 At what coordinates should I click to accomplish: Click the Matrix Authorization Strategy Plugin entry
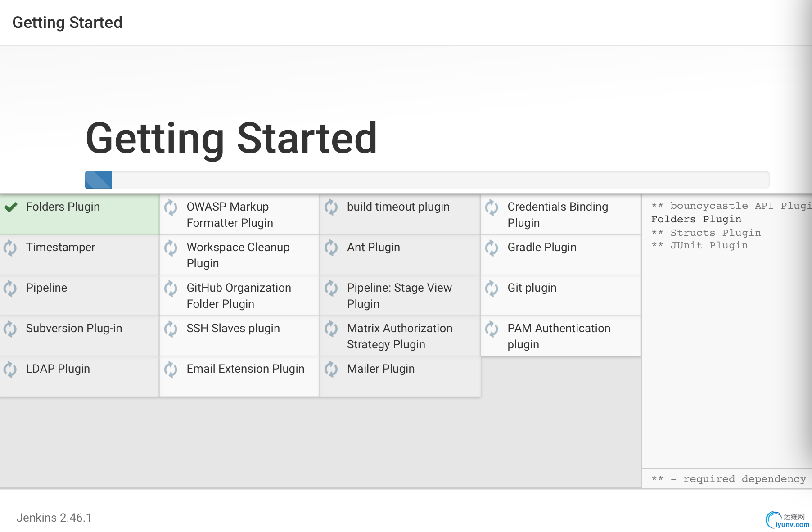click(400, 336)
